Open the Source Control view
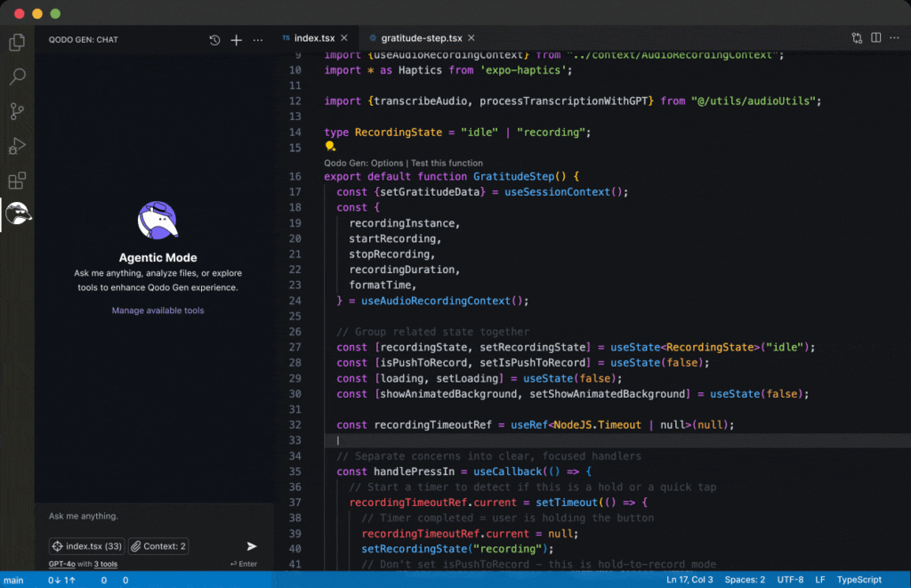 [x=16, y=111]
